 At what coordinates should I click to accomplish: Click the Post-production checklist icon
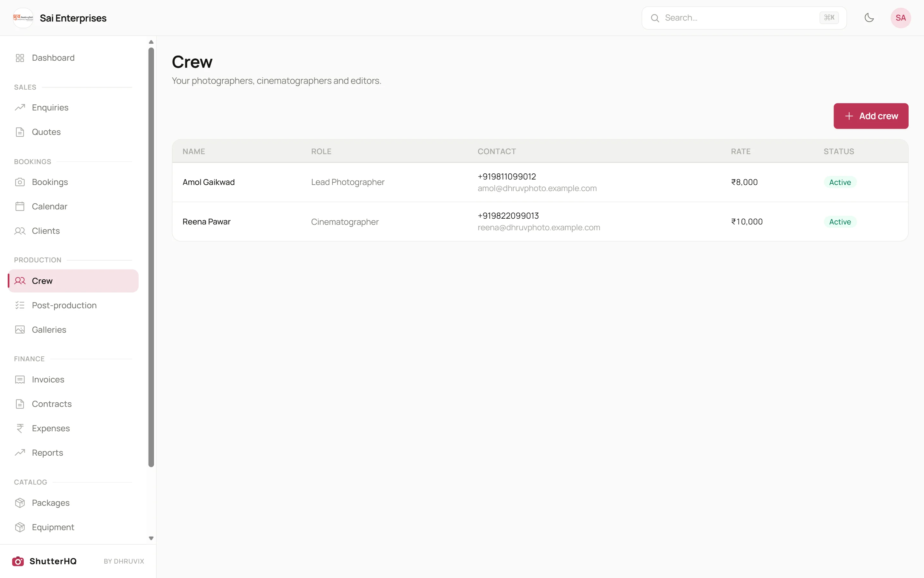point(20,305)
